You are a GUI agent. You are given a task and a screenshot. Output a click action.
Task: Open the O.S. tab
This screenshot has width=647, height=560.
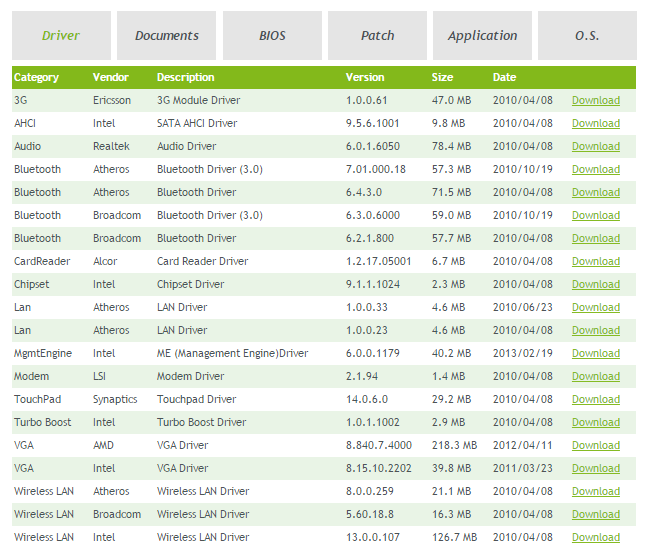coord(587,35)
